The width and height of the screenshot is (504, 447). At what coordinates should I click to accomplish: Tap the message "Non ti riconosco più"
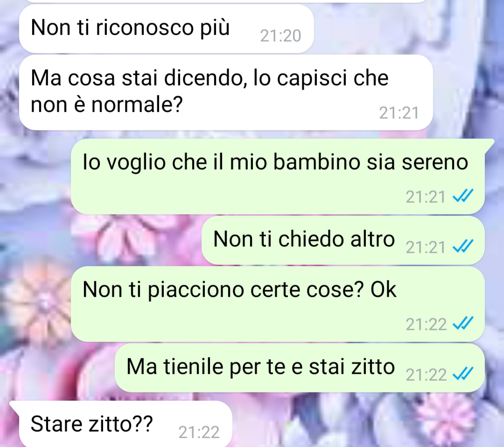[166, 28]
